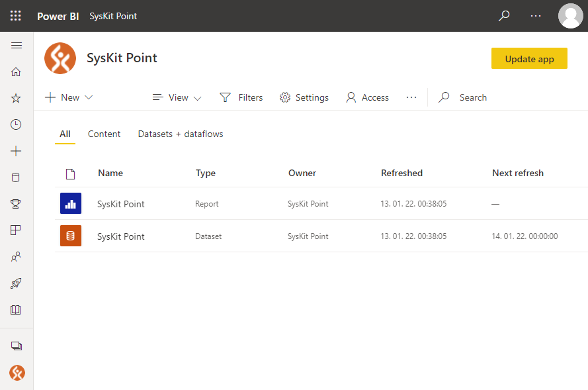The width and height of the screenshot is (588, 390).
Task: Open the SysKit Point dataset name
Action: coord(121,236)
